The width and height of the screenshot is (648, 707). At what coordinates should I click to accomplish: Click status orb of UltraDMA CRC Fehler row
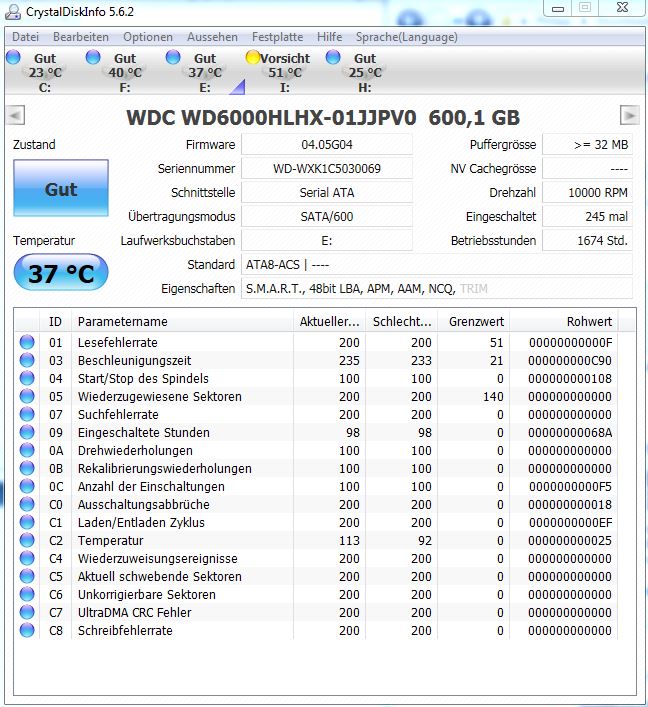[27, 612]
